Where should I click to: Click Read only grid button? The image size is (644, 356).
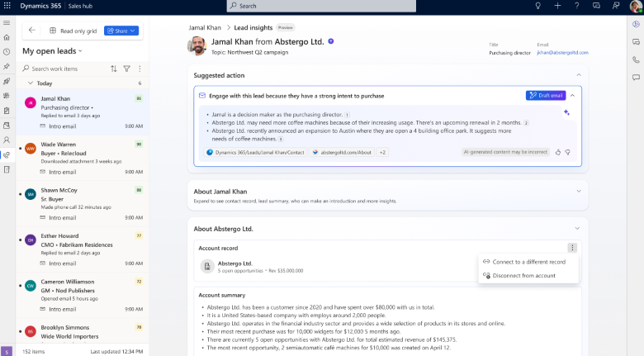[73, 31]
